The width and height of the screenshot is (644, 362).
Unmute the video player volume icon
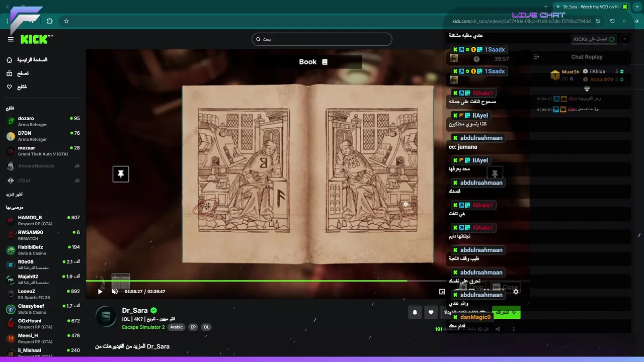[x=115, y=291]
